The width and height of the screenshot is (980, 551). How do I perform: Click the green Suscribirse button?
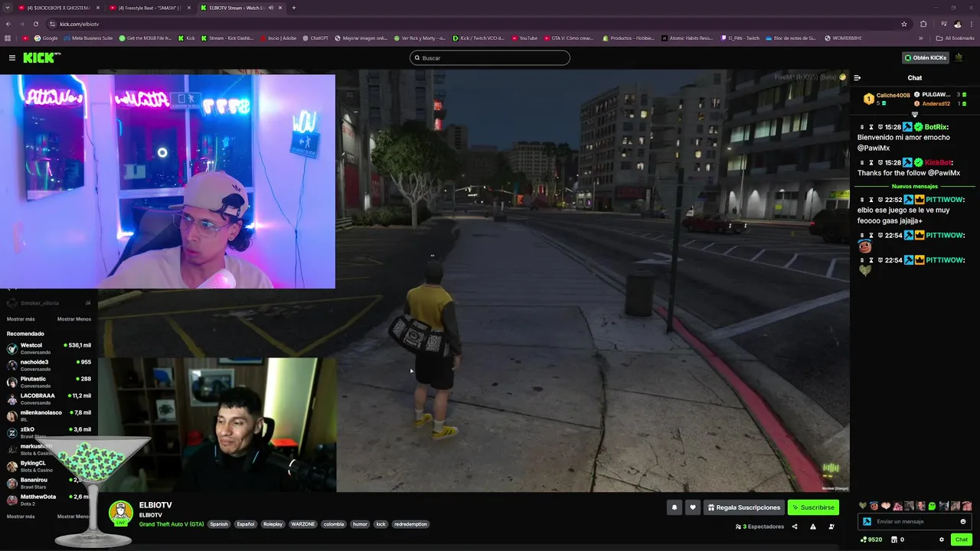(x=813, y=507)
